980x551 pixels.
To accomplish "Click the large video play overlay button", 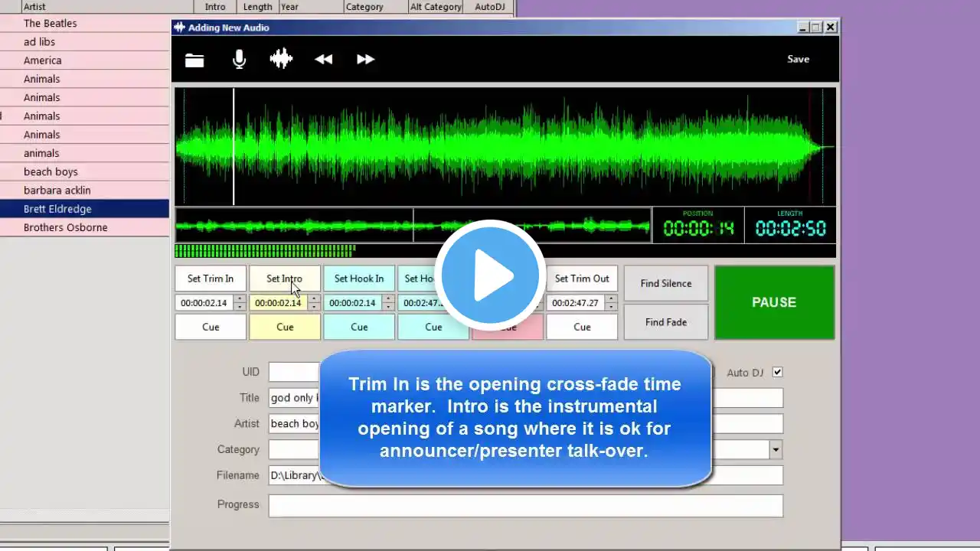I will point(490,275).
